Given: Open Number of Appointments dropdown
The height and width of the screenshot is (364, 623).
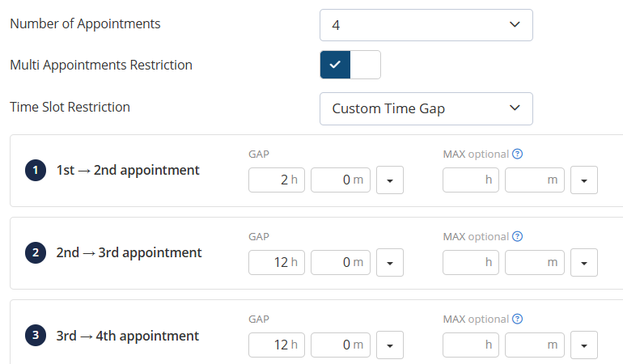Looking at the screenshot, I should [426, 25].
